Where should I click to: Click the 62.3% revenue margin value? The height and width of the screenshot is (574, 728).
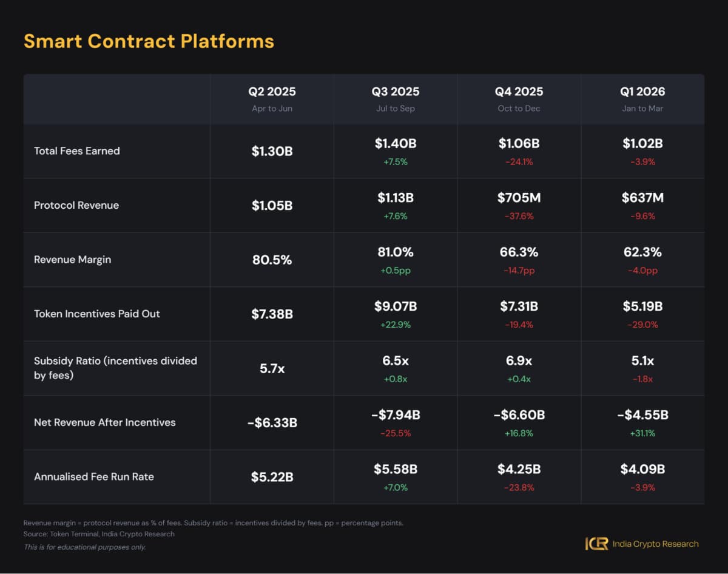(x=642, y=252)
